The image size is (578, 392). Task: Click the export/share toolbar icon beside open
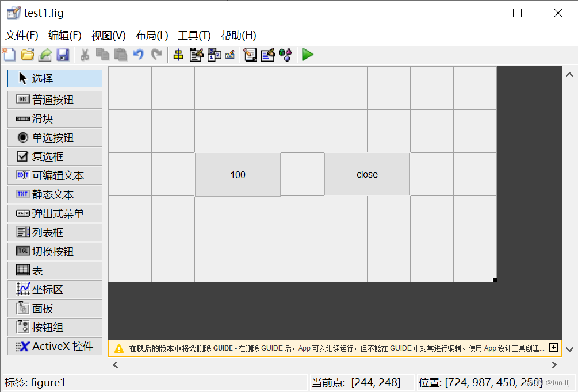click(45, 55)
